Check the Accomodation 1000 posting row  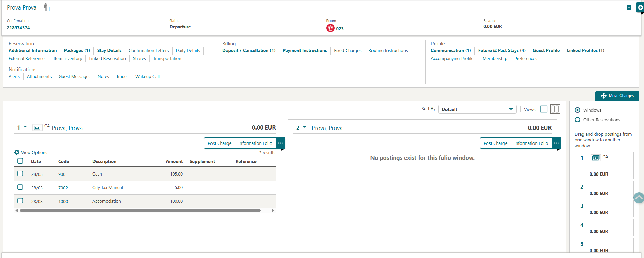pos(20,201)
